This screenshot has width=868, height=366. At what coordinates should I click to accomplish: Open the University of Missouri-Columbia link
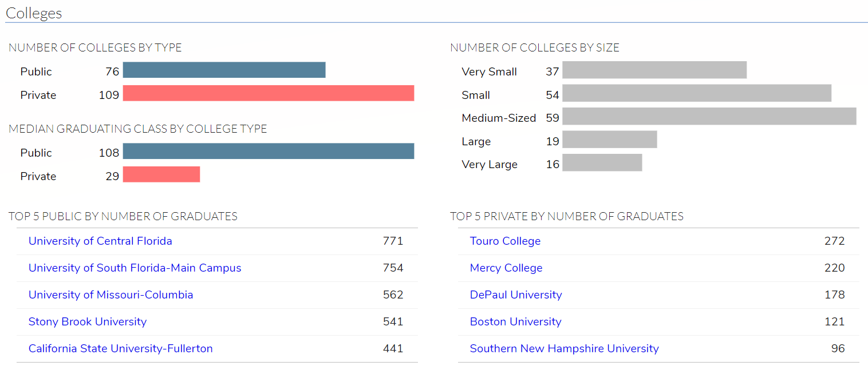(111, 295)
